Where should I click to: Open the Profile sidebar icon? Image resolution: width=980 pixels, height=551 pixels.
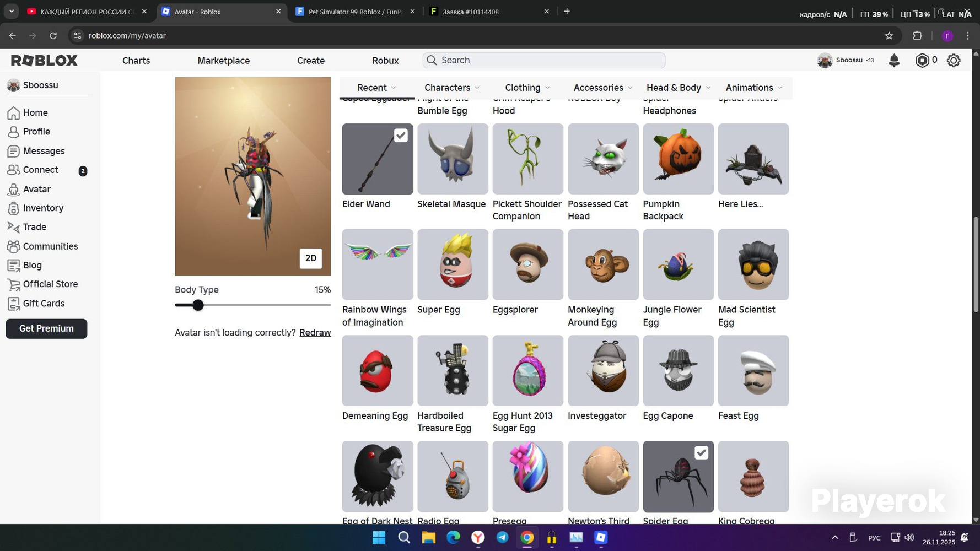[14, 132]
